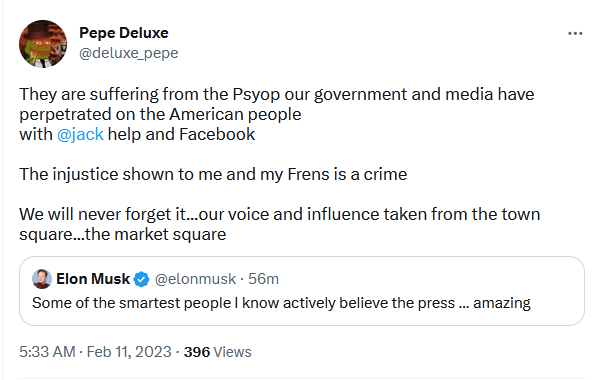The width and height of the screenshot is (599, 380).
Task: Click the Pepe Deluxe frog profile avatar
Action: click(43, 44)
